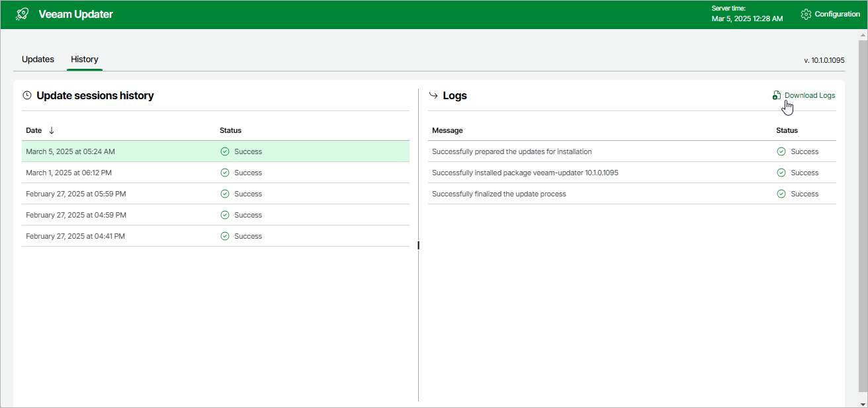Open Configuration via the gear icon
This screenshot has width=868, height=408.
click(806, 14)
